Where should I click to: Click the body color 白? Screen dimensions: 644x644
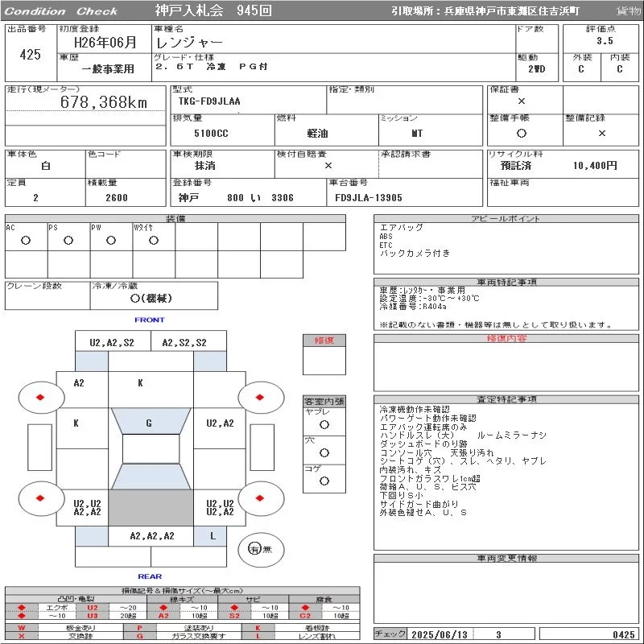coord(46,166)
